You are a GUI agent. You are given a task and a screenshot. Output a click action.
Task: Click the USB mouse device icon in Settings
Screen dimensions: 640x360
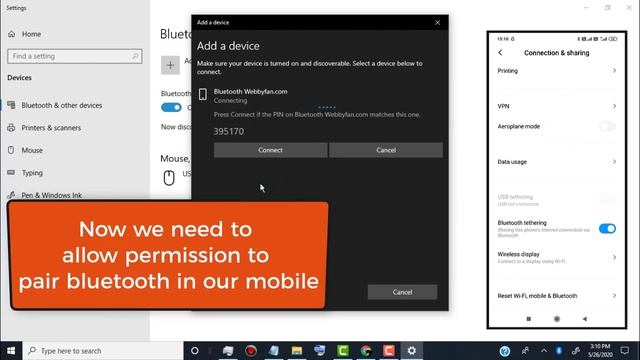(169, 178)
